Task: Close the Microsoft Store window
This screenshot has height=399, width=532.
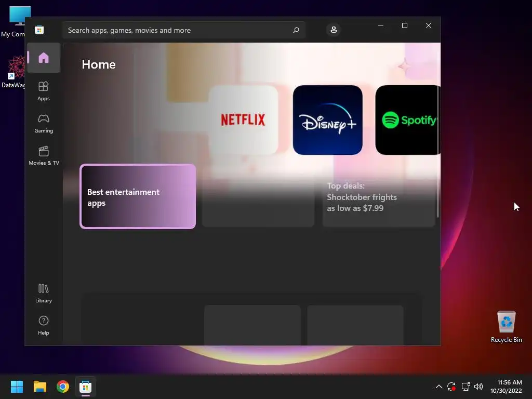Action: point(429,25)
